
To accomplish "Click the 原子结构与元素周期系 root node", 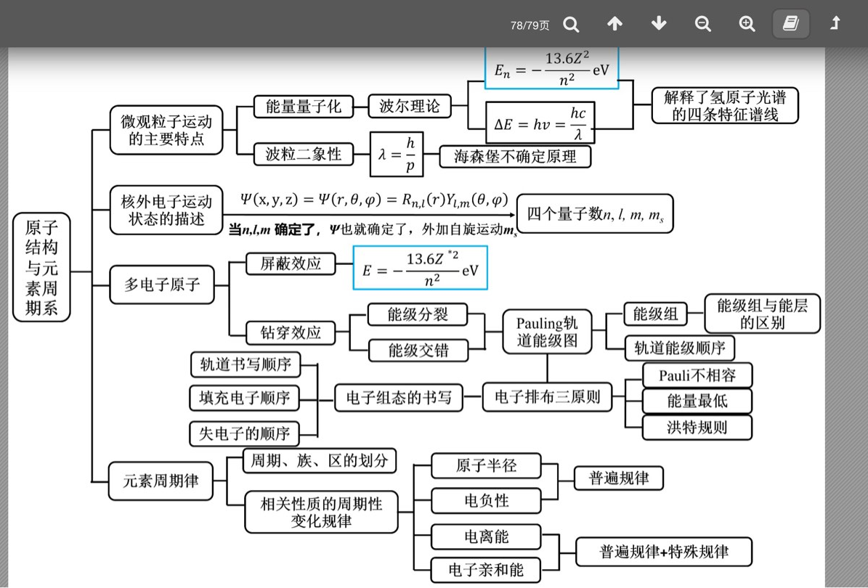I will click(41, 267).
